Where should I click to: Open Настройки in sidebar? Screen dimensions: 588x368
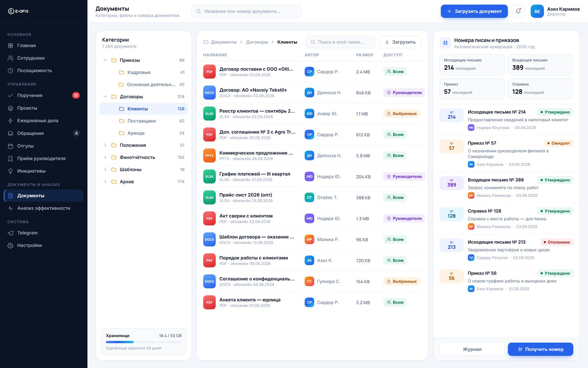point(43,245)
